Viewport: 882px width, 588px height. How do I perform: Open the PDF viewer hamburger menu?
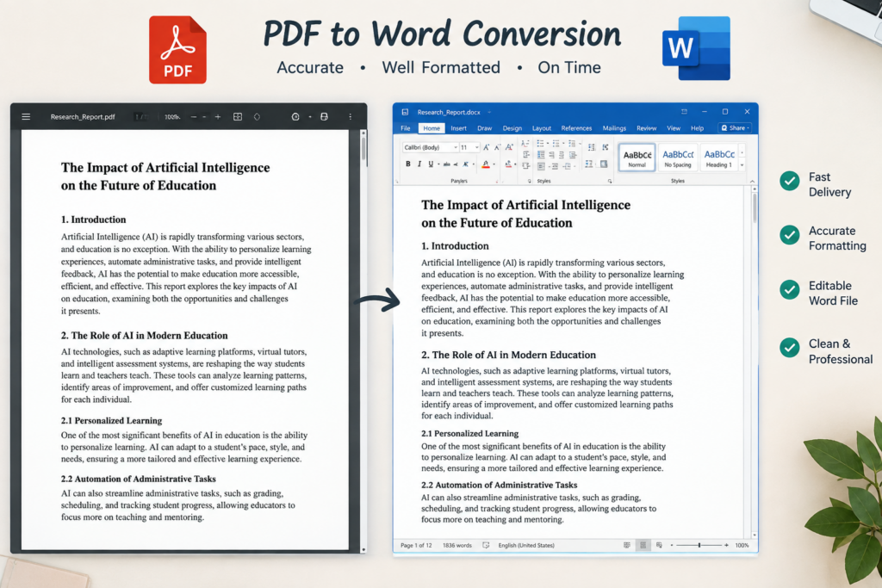pyautogui.click(x=26, y=116)
